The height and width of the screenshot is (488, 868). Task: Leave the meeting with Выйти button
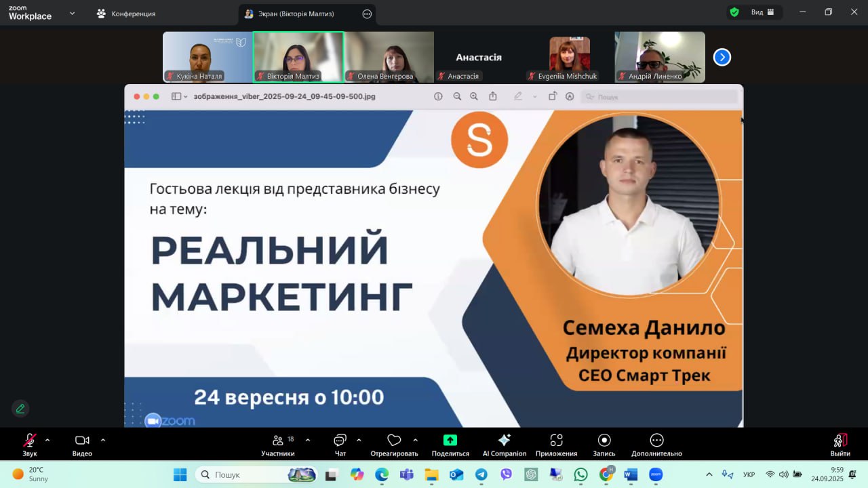coord(840,445)
